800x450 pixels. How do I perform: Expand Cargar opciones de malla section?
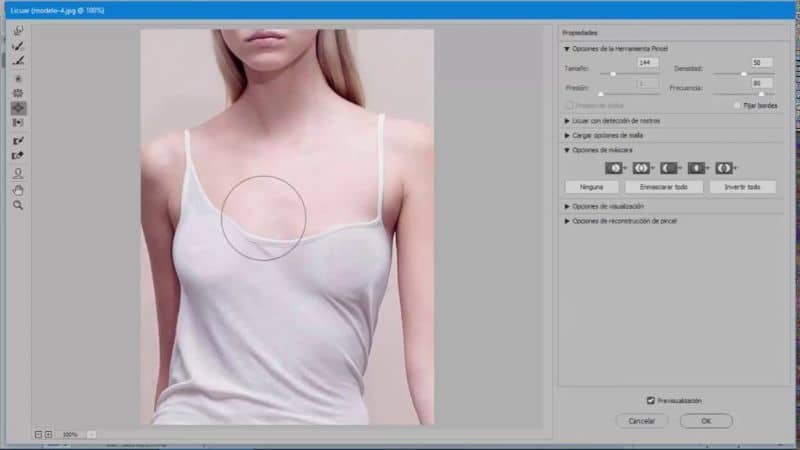point(566,136)
